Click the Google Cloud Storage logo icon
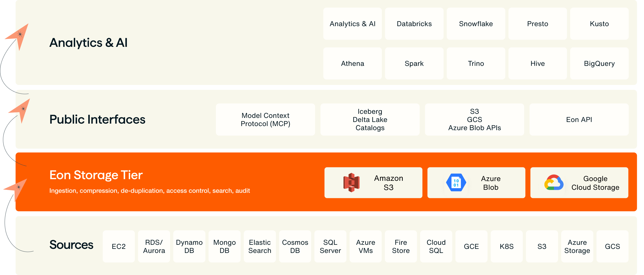 pyautogui.click(x=554, y=182)
